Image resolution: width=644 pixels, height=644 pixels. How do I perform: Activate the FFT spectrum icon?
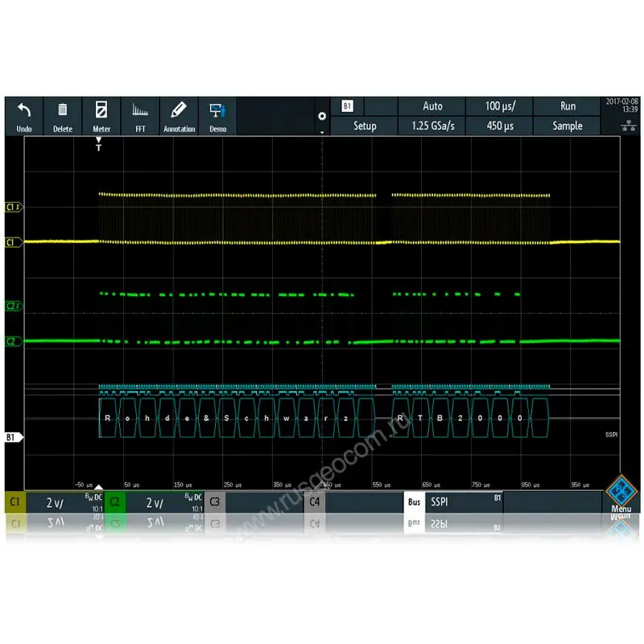[140, 111]
